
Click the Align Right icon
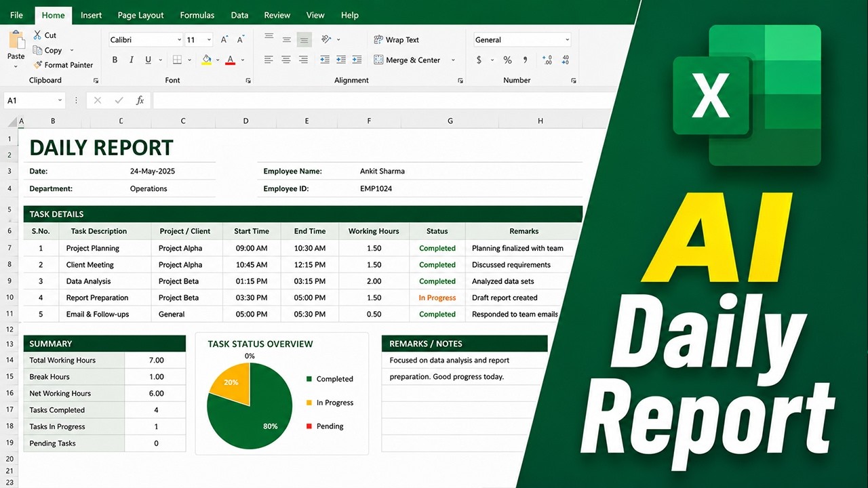pos(304,60)
